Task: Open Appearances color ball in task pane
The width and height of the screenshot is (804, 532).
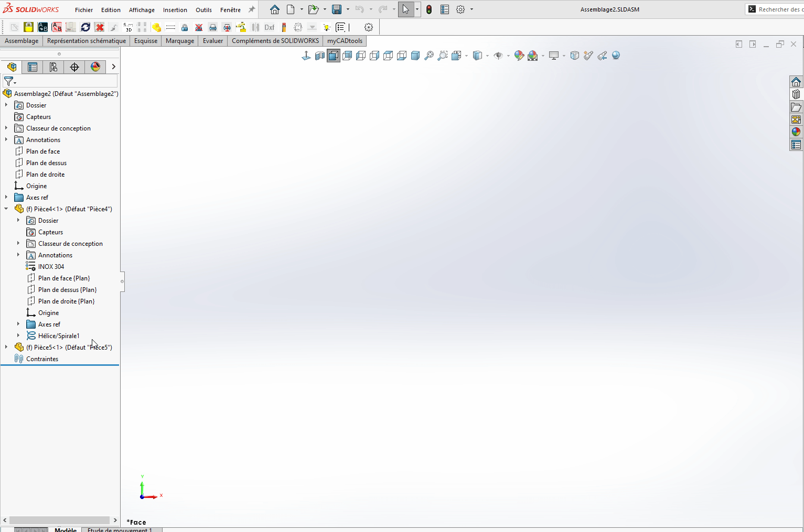Action: (796, 132)
